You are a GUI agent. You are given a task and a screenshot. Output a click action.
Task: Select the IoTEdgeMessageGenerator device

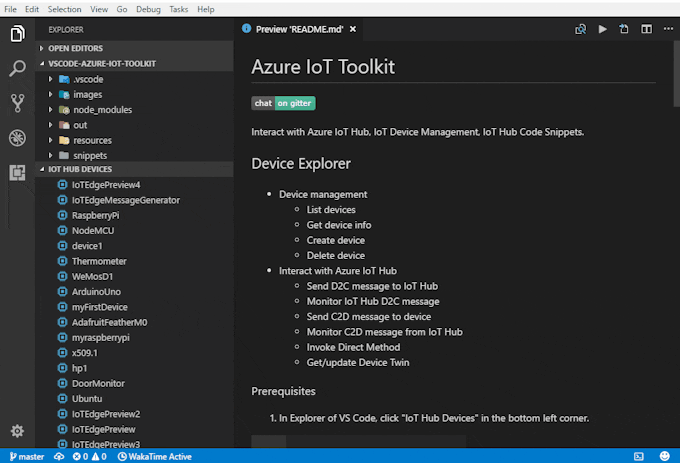pos(126,200)
